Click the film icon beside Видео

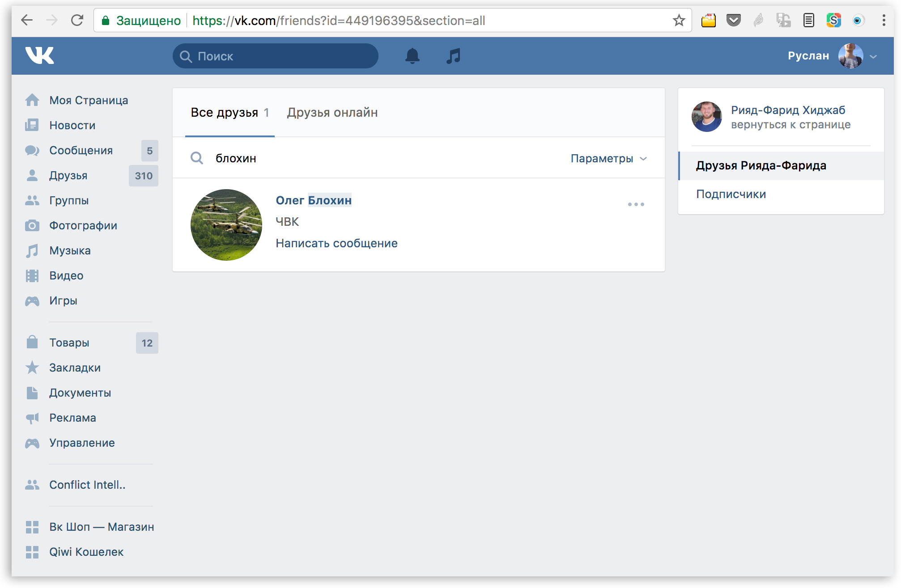[32, 275]
